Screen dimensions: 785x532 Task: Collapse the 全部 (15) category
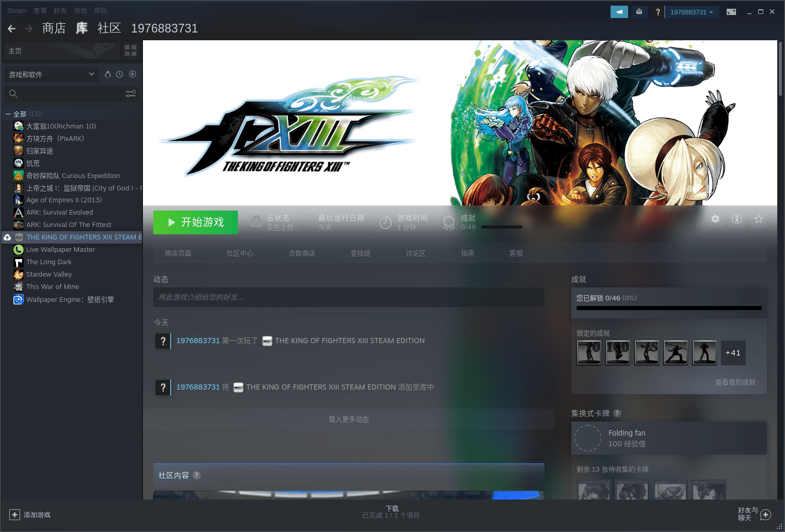pyautogui.click(x=8, y=114)
